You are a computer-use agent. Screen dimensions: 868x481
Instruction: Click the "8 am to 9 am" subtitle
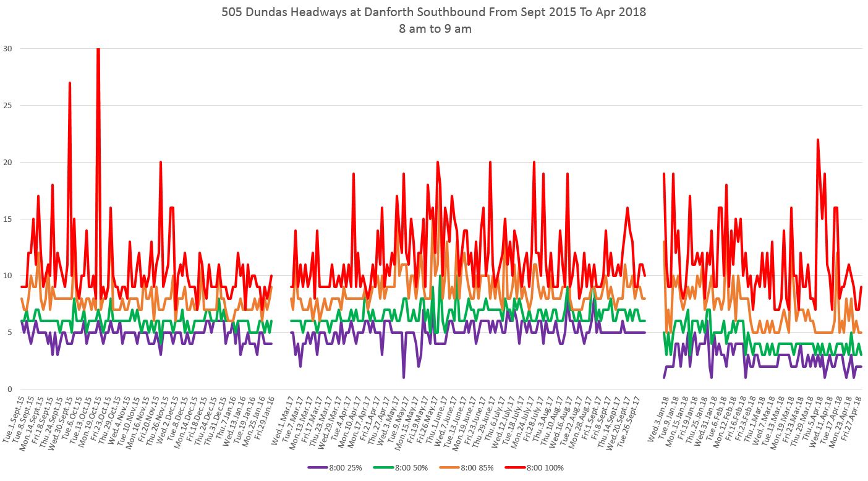(433, 29)
